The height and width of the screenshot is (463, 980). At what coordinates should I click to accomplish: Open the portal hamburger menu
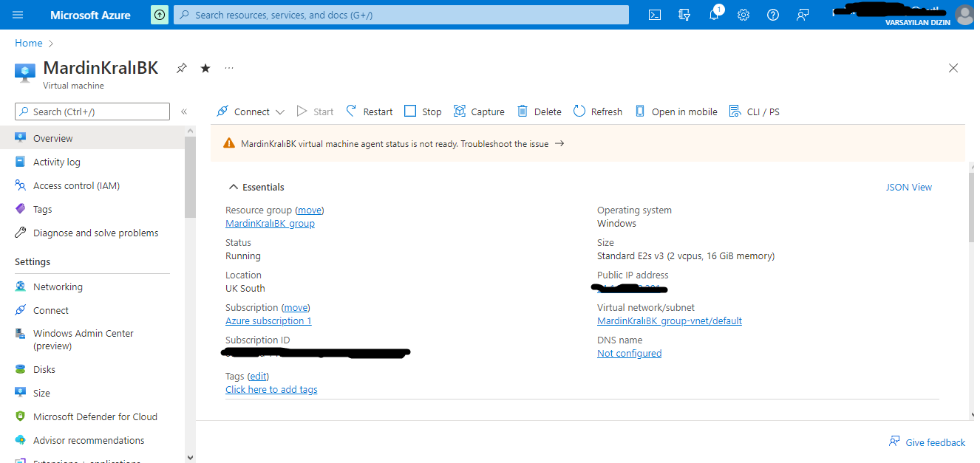click(18, 15)
